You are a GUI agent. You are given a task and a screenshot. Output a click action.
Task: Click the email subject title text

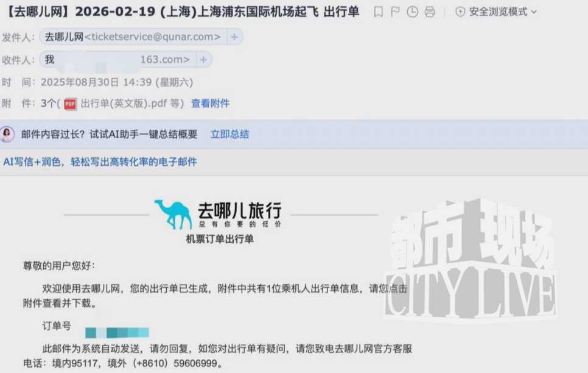tap(183, 12)
